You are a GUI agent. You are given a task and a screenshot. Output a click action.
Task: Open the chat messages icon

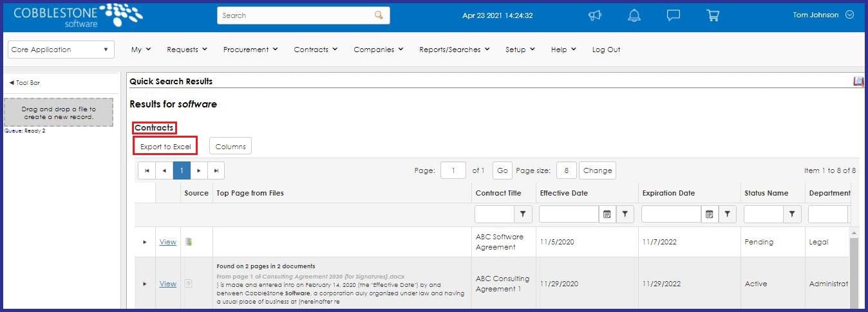[x=674, y=15]
